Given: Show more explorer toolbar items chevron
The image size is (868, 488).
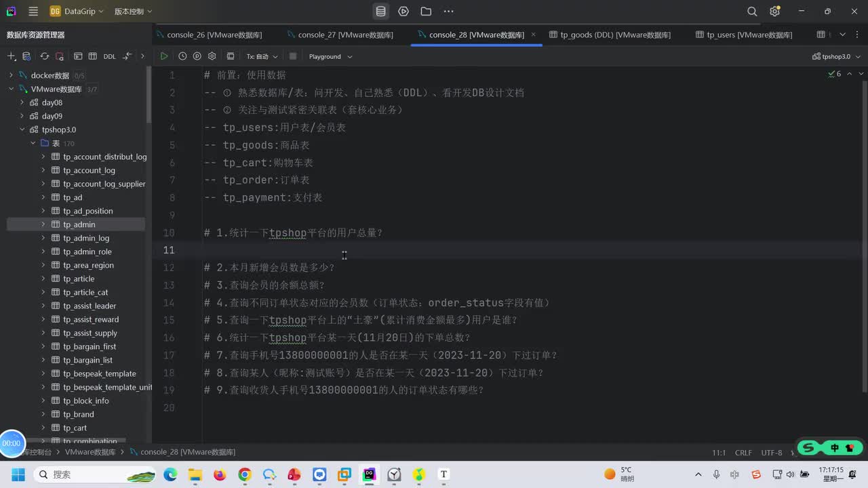Looking at the screenshot, I should point(142,56).
